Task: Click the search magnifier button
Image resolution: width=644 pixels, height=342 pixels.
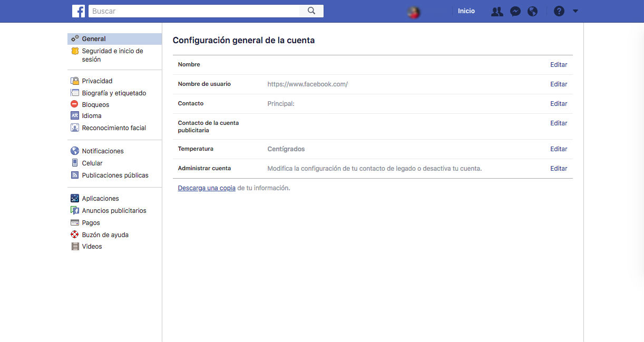Action: click(x=311, y=11)
